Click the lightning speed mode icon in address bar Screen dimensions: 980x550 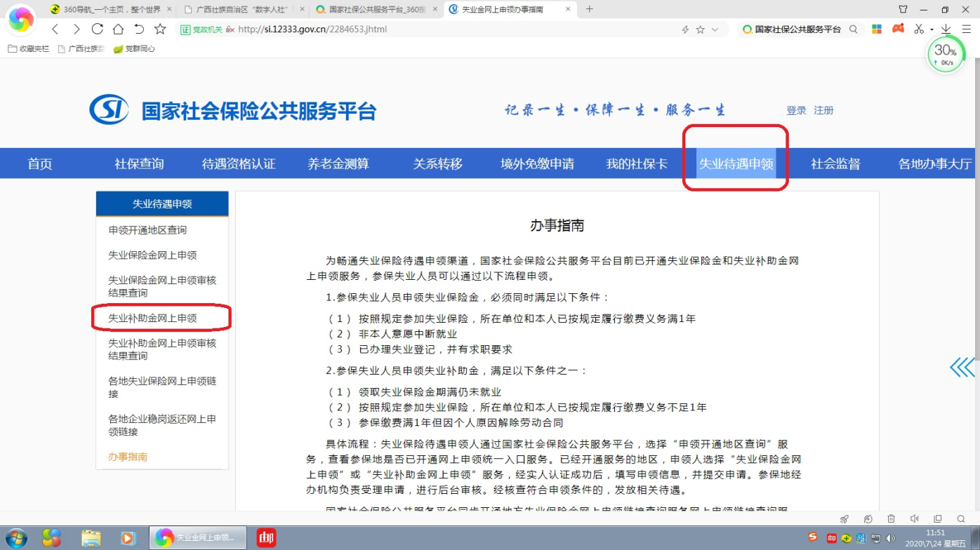point(686,29)
